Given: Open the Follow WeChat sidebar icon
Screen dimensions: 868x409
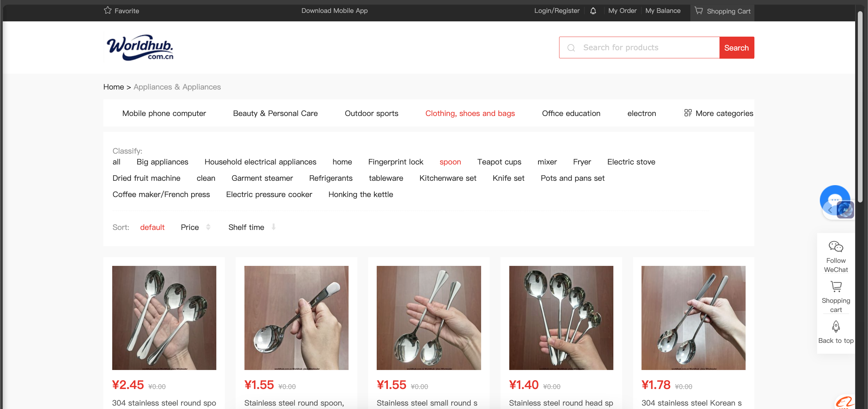Looking at the screenshot, I should 836,247.
